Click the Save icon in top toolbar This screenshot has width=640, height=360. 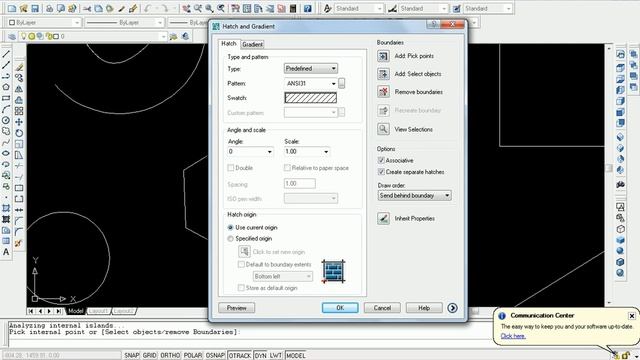(x=35, y=8)
